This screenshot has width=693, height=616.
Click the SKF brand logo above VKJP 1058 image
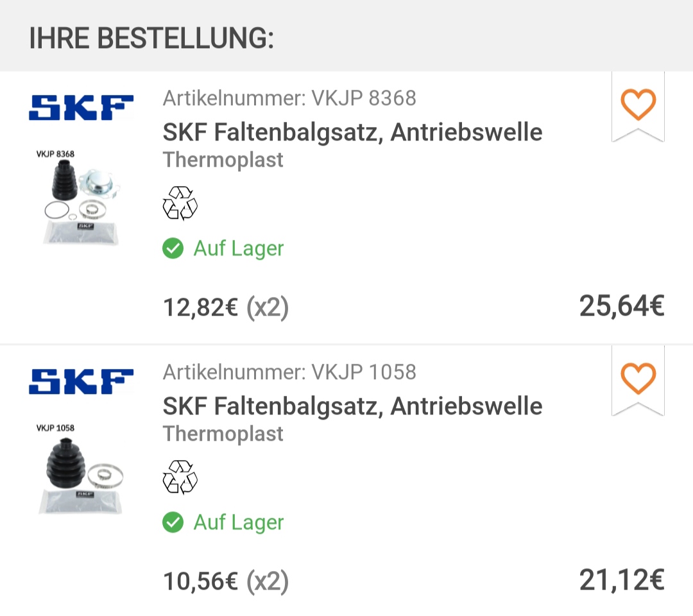click(81, 382)
